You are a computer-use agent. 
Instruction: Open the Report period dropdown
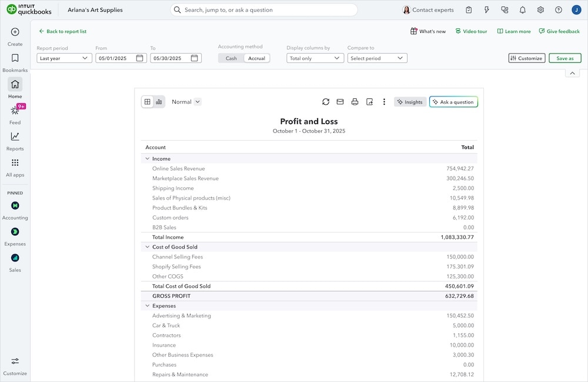[x=64, y=58]
